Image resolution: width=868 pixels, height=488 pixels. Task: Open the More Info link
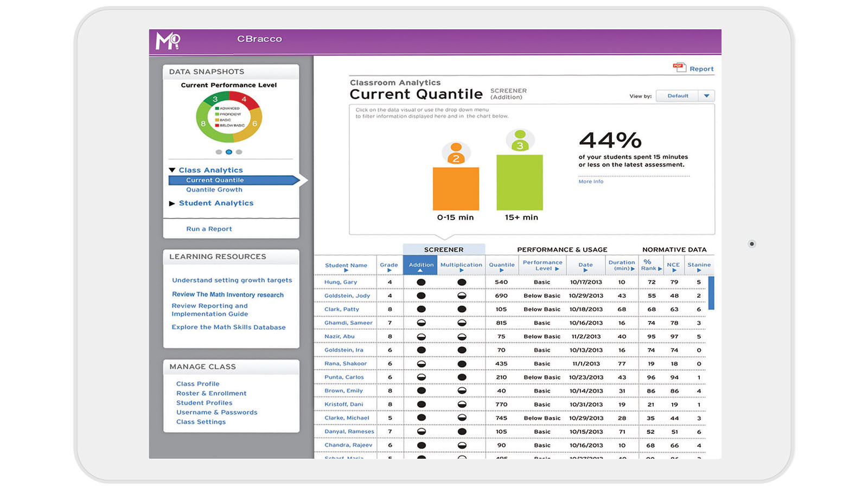pos(590,181)
